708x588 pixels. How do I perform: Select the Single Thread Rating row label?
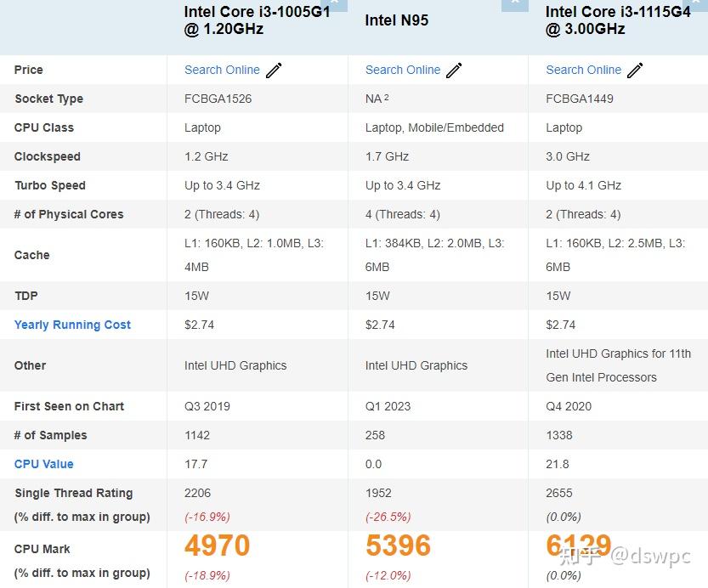(73, 493)
